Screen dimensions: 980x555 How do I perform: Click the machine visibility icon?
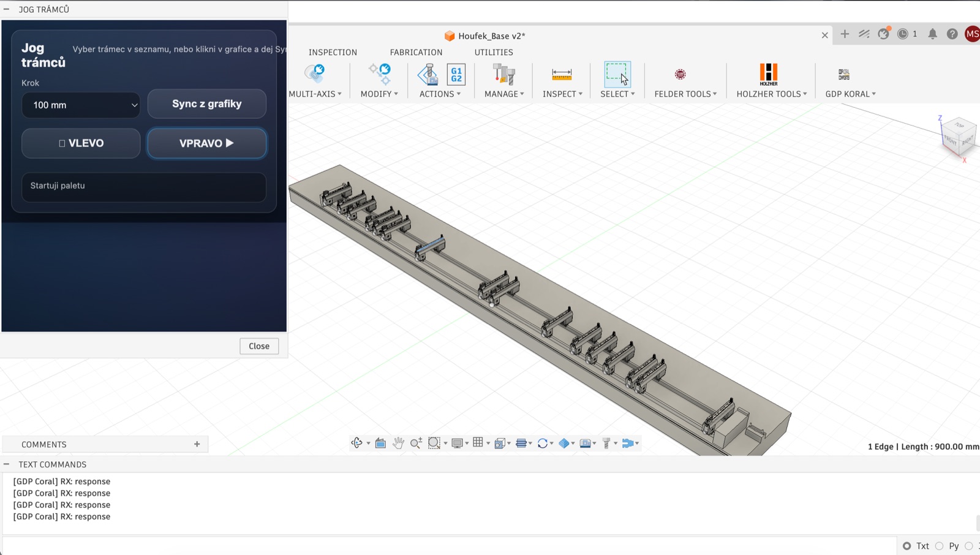586,443
